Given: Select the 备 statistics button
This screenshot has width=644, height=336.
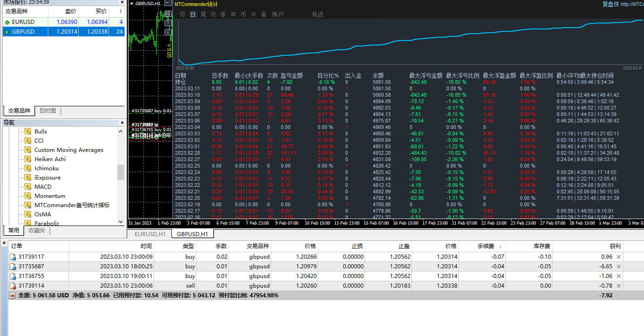Looking at the screenshot, I should coord(263,15).
